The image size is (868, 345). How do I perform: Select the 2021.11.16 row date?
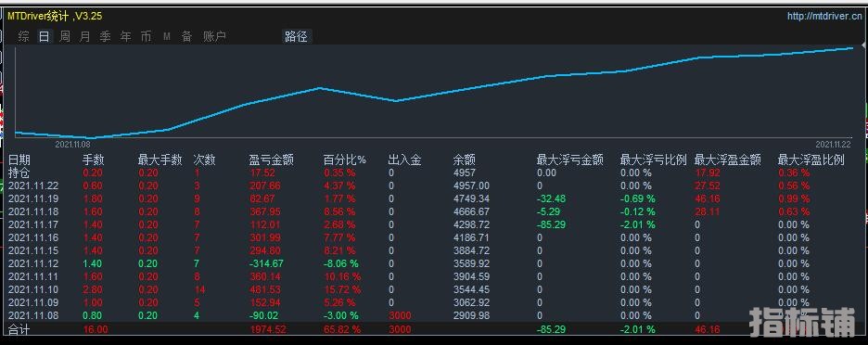(x=33, y=237)
